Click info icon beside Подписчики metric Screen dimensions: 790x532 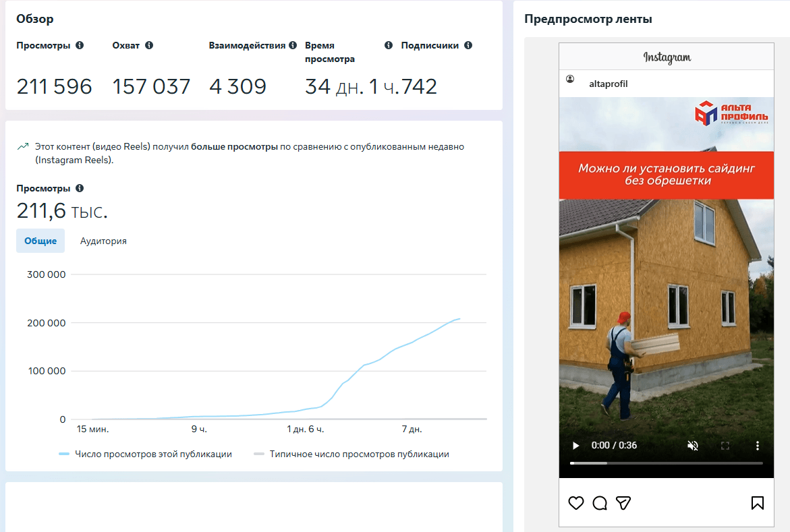468,46
